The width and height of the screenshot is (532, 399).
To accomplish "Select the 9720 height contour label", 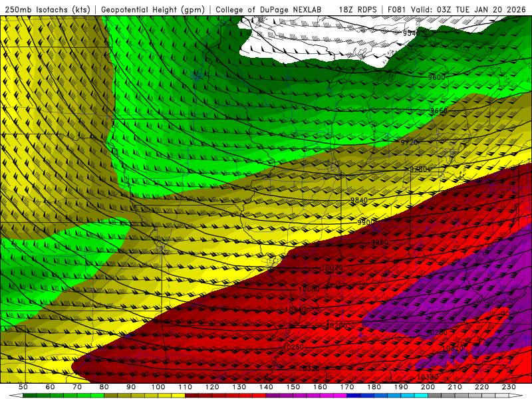I will tap(409, 142).
